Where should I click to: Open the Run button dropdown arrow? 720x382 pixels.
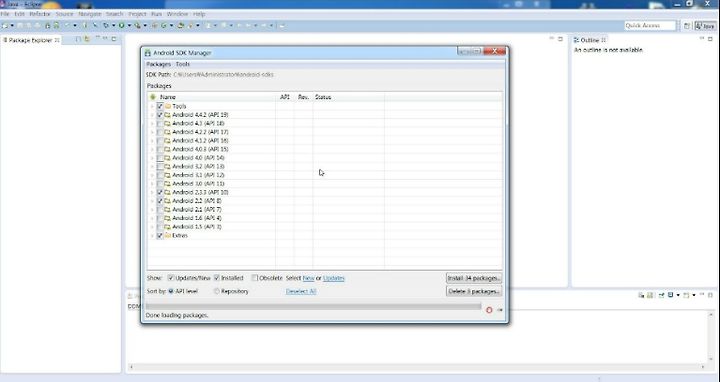click(x=129, y=25)
